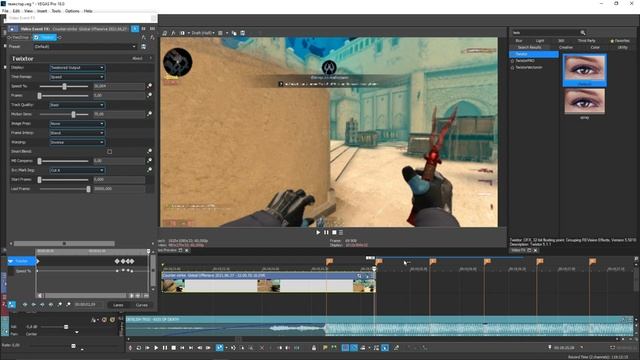Open the Edit menu

pyautogui.click(x=16, y=11)
